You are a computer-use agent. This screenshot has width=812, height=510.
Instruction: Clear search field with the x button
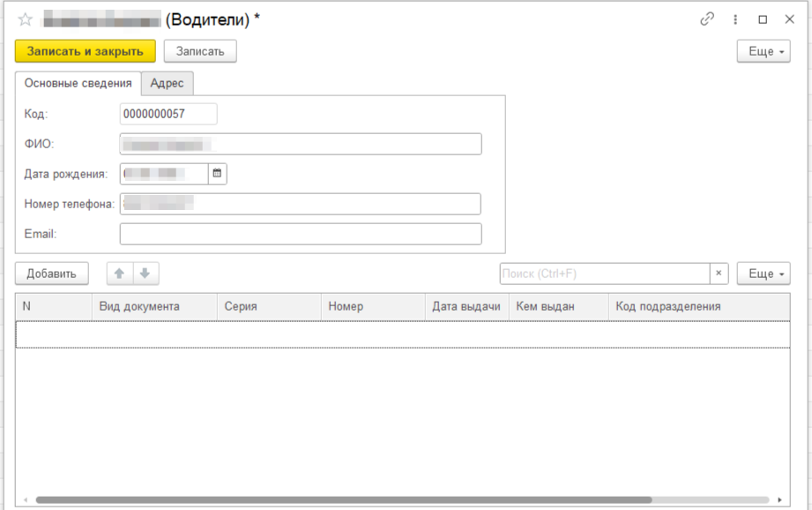click(719, 274)
